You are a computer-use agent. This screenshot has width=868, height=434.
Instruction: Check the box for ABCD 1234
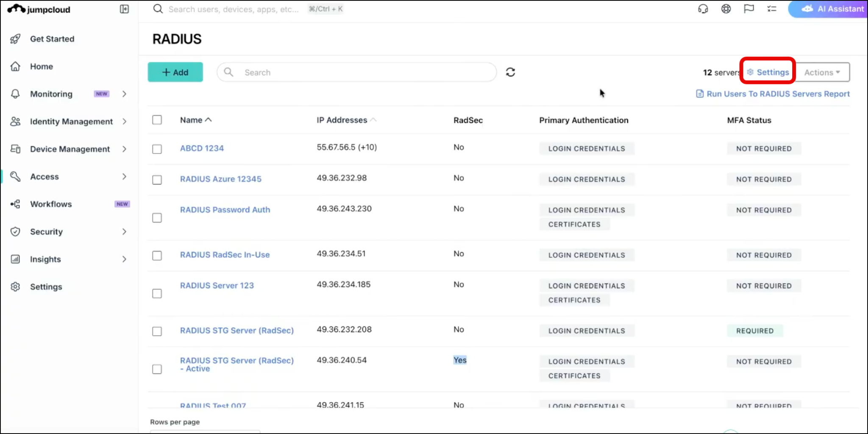(157, 149)
